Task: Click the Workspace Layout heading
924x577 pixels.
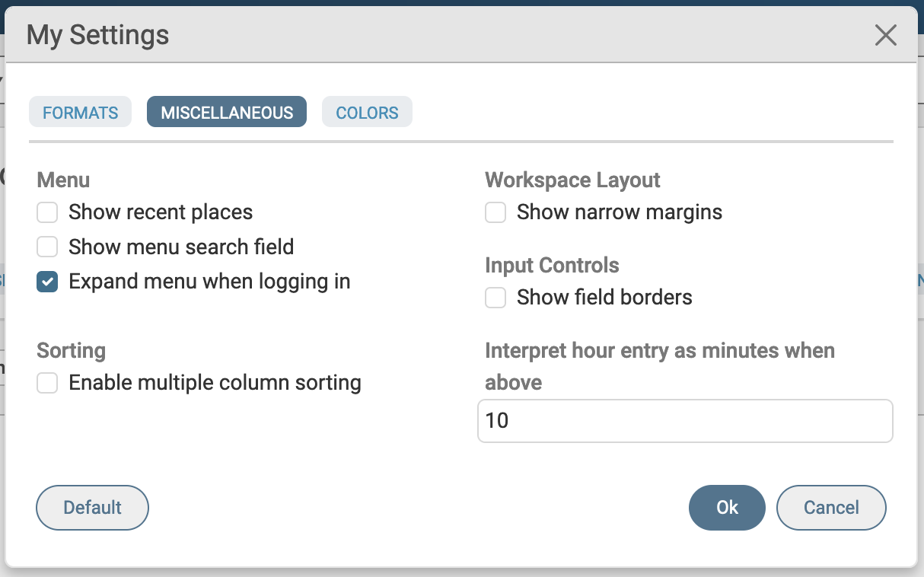Action: click(572, 180)
